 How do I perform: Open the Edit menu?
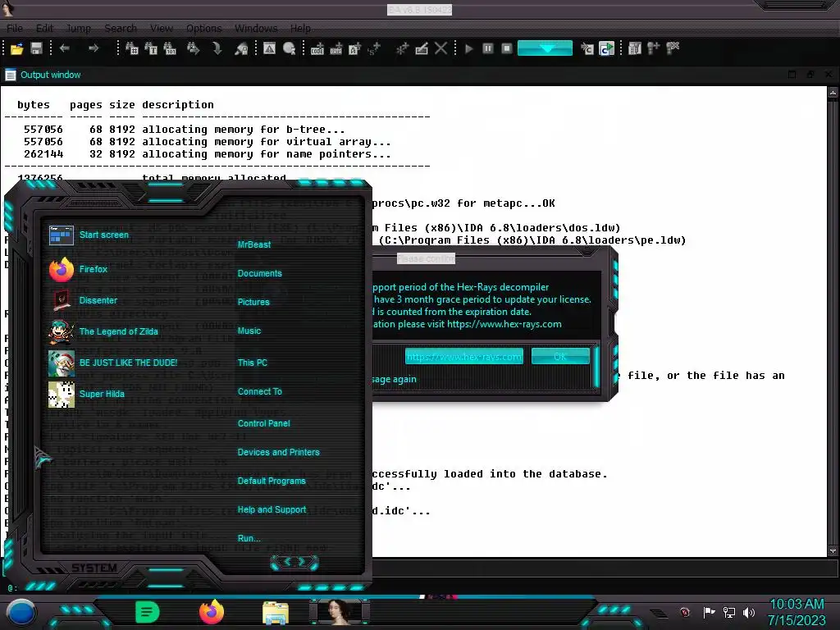(44, 29)
